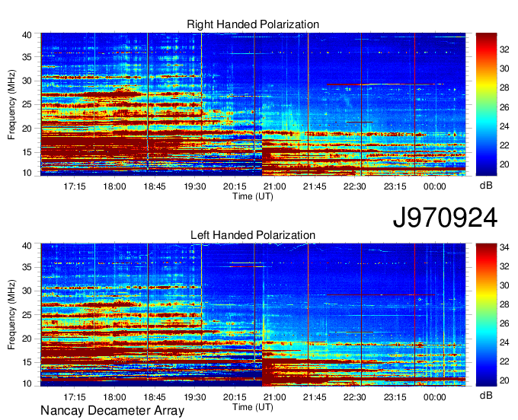Select Frequency (MHz) axis label of Right Handed plot
The height and width of the screenshot is (420, 518).
11,104
